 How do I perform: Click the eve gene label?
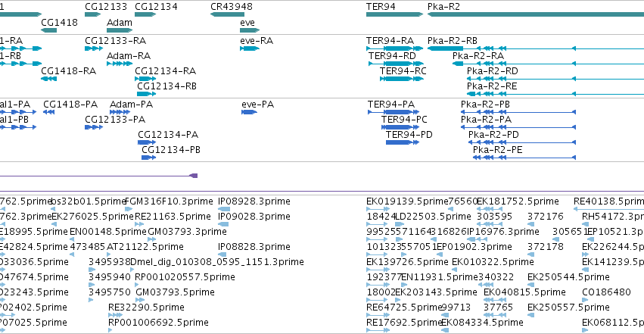(x=247, y=22)
